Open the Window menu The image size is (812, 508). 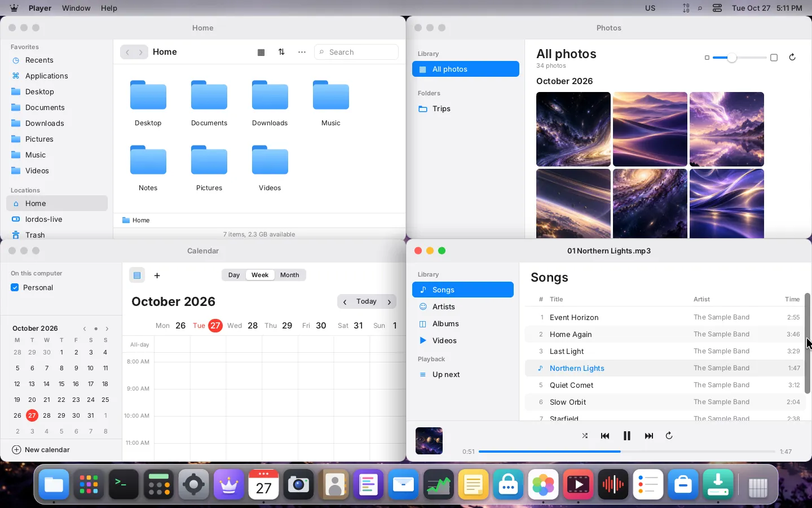tap(76, 8)
